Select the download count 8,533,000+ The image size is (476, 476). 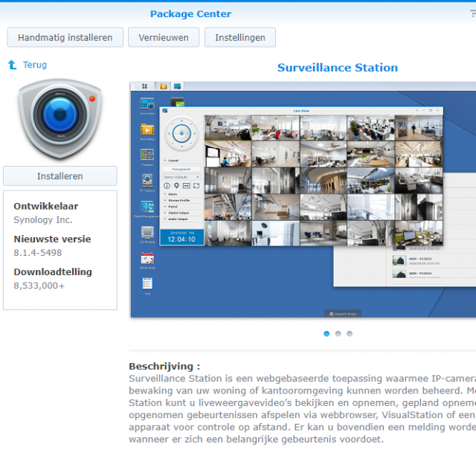(39, 286)
